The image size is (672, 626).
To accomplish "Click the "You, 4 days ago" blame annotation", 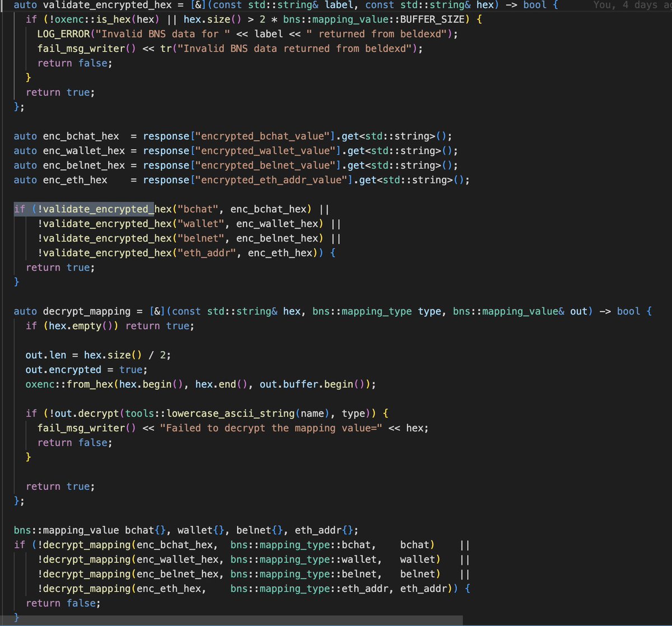I will click(x=632, y=5).
